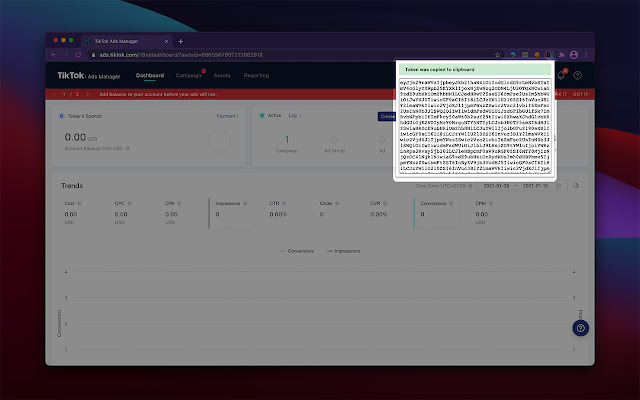640x400 pixels.
Task: Open the help question mark in header
Action: coord(578,76)
